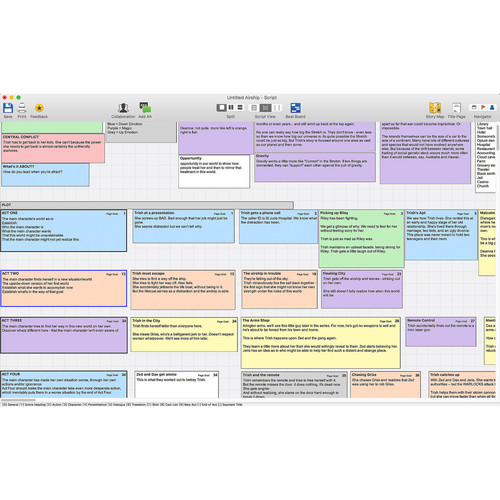Open the Collaboration tool

pos(123,108)
